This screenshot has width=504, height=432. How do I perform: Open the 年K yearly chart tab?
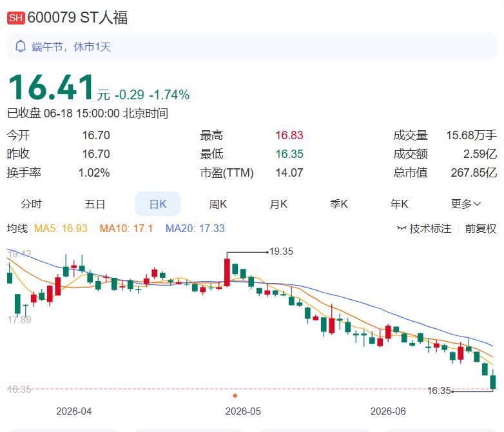[399, 204]
